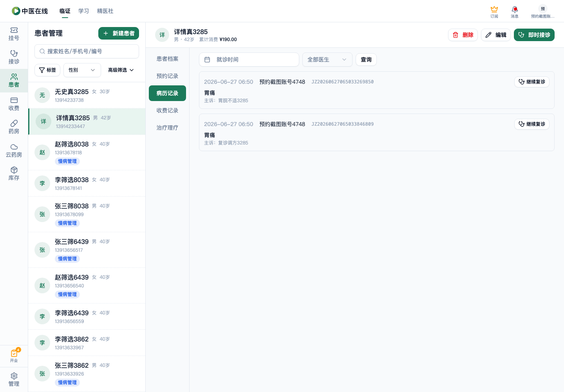
Task: Select patient 张三筛6439
Action: (x=87, y=250)
